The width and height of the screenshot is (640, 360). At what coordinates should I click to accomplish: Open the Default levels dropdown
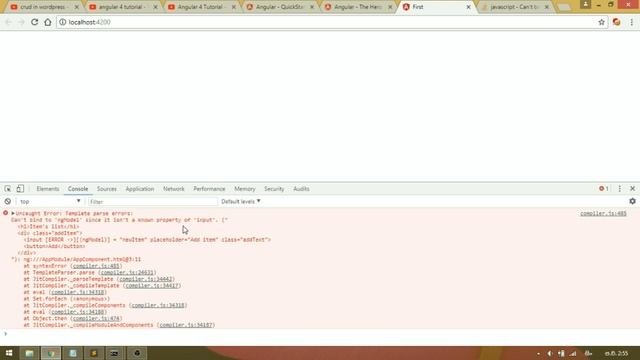(241, 201)
